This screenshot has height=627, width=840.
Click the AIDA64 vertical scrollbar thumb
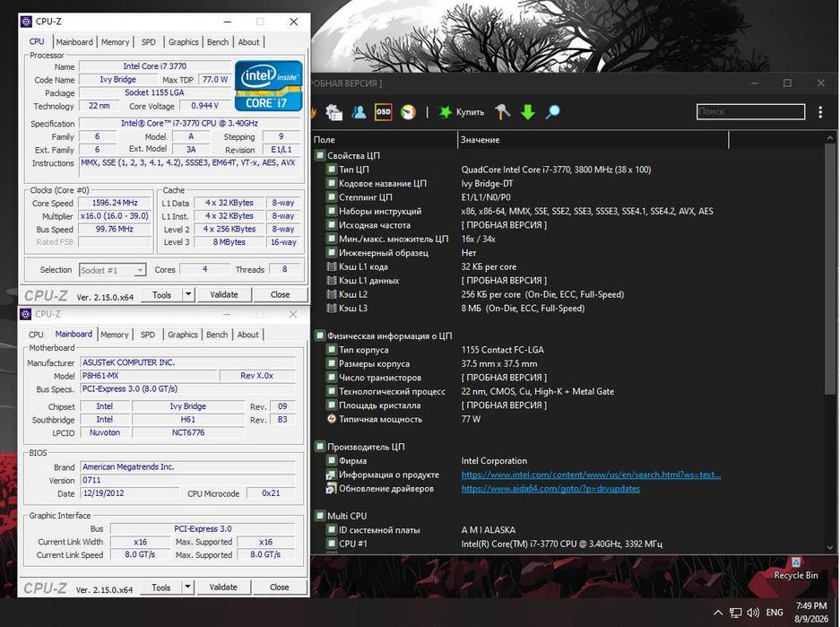coord(830,268)
